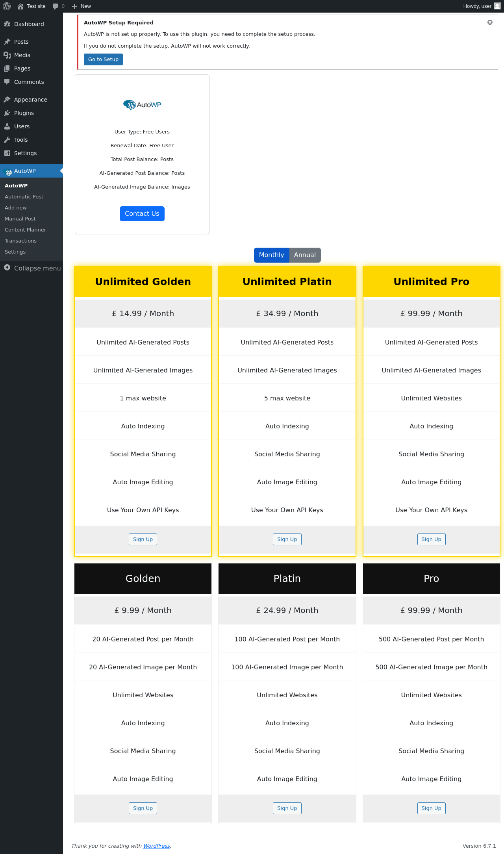Click 500 AI-Generated Post per Month
Screen dimensions: 504x854
[432, 639]
